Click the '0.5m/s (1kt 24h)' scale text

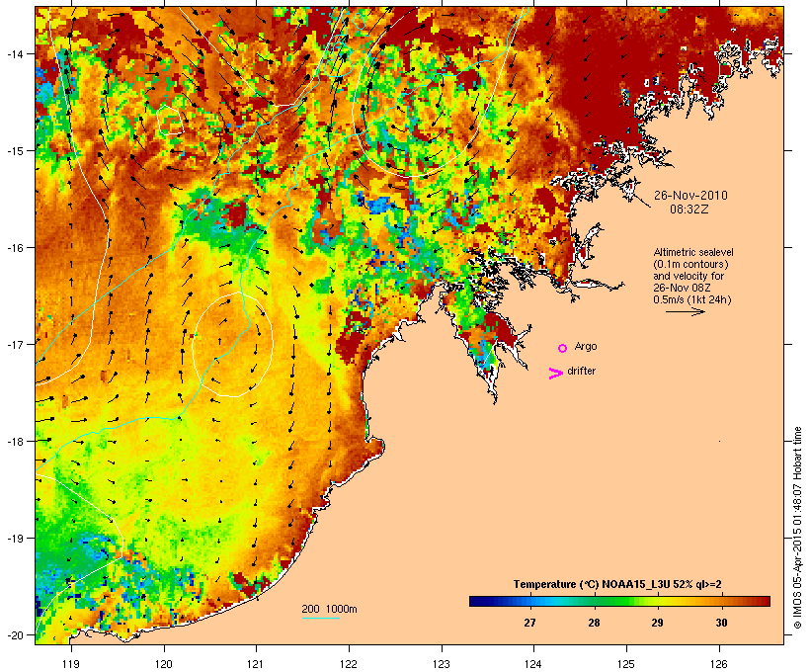tap(692, 299)
